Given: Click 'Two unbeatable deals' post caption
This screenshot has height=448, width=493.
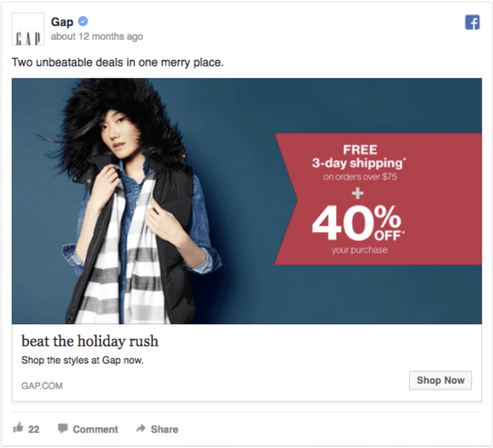Looking at the screenshot, I should 117,63.
